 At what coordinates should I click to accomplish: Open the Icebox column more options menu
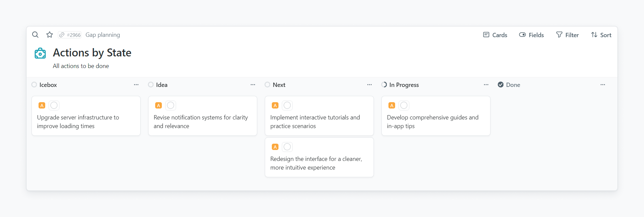pos(136,85)
